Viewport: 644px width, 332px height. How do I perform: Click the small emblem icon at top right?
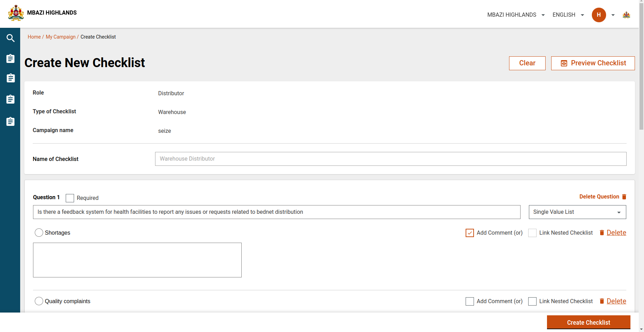(626, 15)
